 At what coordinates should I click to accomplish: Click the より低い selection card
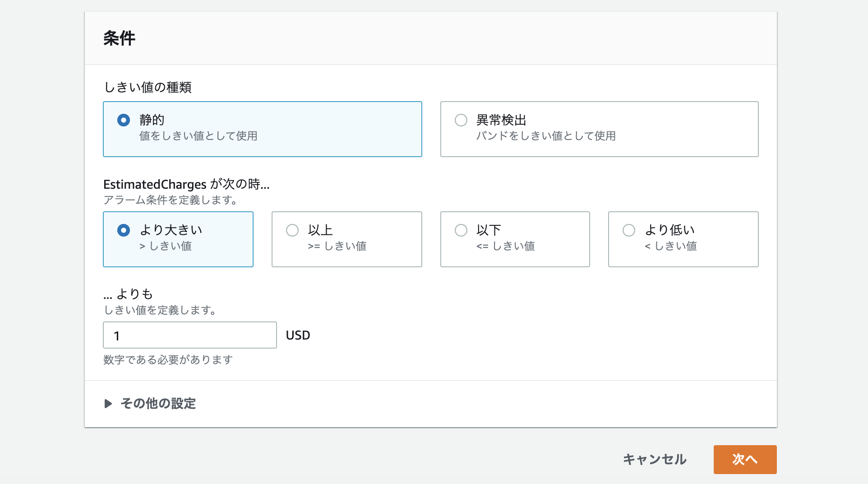pos(683,239)
